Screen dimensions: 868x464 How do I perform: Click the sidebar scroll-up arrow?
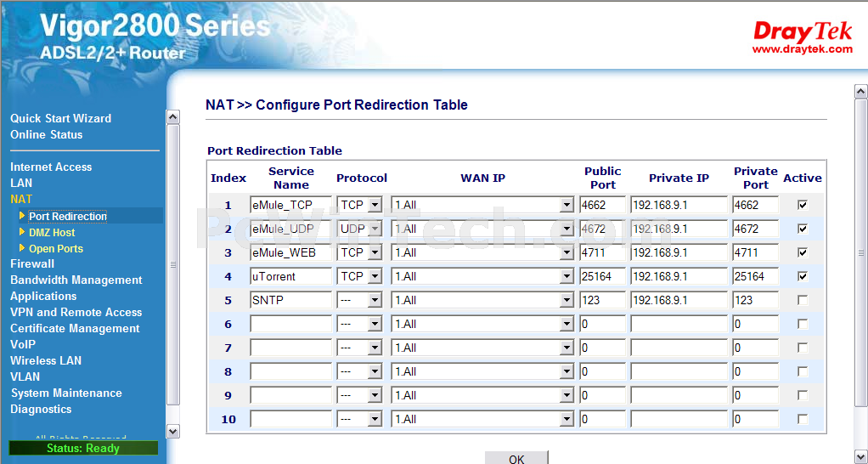click(x=172, y=116)
